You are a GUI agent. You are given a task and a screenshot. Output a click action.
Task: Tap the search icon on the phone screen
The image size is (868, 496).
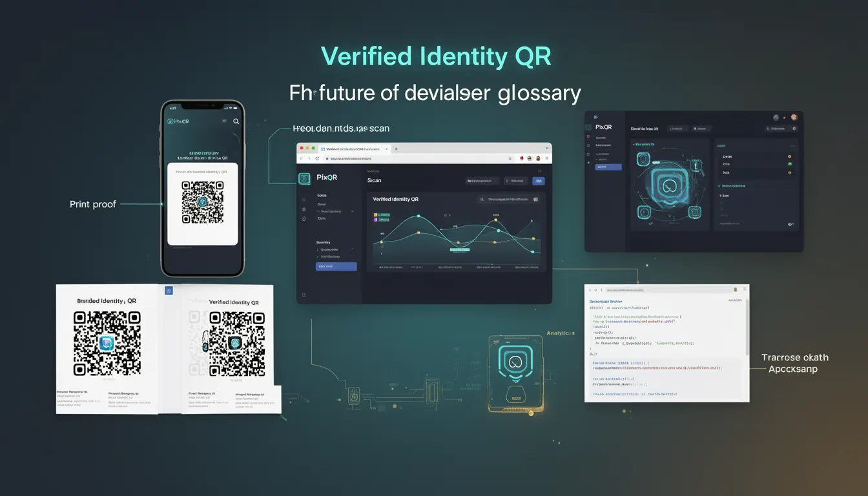click(x=236, y=121)
